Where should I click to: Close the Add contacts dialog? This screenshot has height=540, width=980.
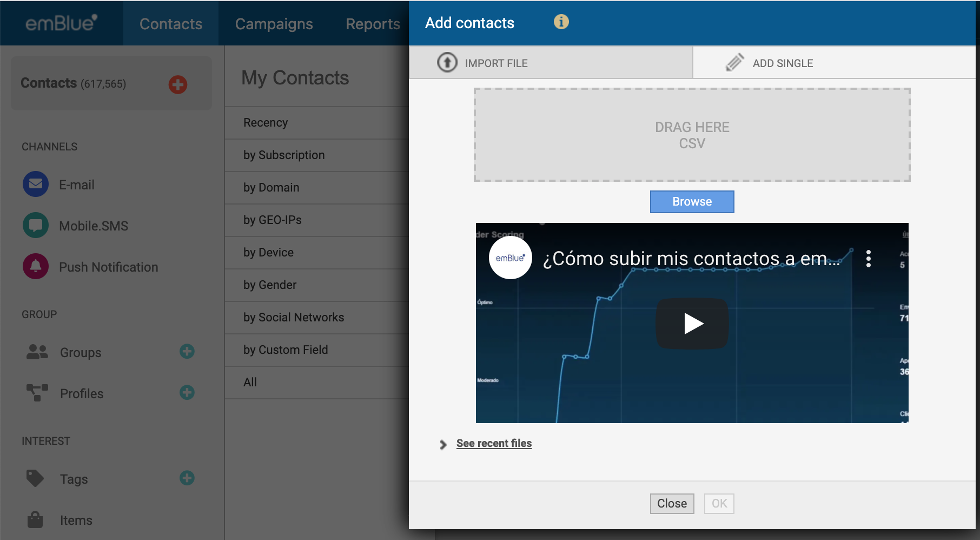pos(672,504)
